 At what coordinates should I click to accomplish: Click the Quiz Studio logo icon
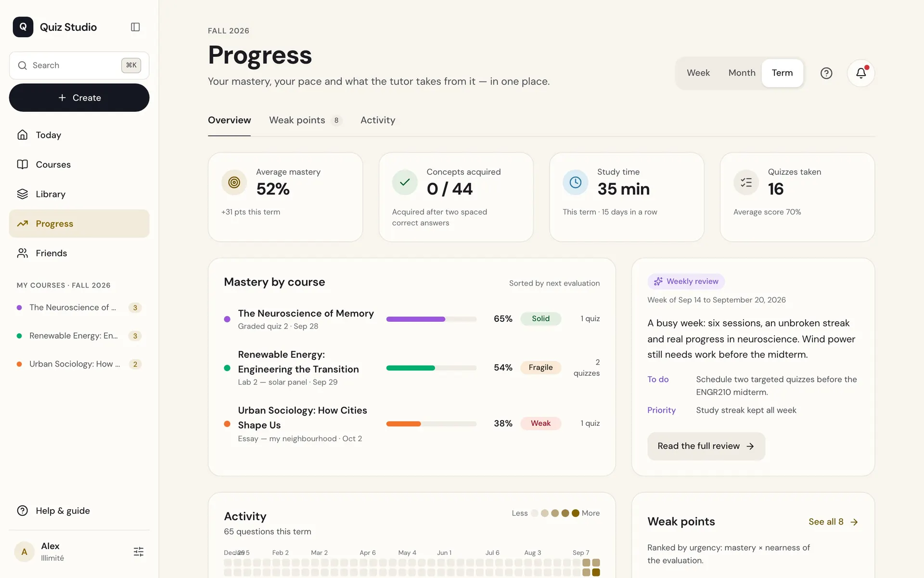pos(23,27)
